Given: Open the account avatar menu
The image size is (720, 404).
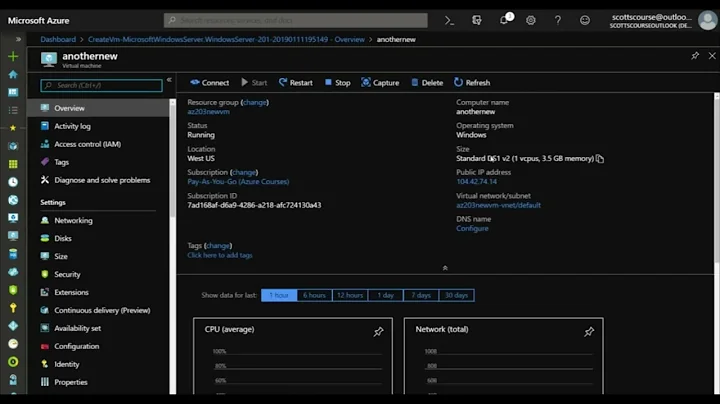Looking at the screenshot, I should (707, 20).
